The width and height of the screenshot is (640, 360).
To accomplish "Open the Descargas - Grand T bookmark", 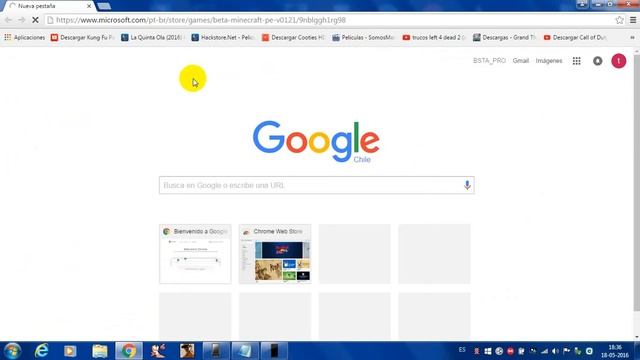I will pos(504,38).
